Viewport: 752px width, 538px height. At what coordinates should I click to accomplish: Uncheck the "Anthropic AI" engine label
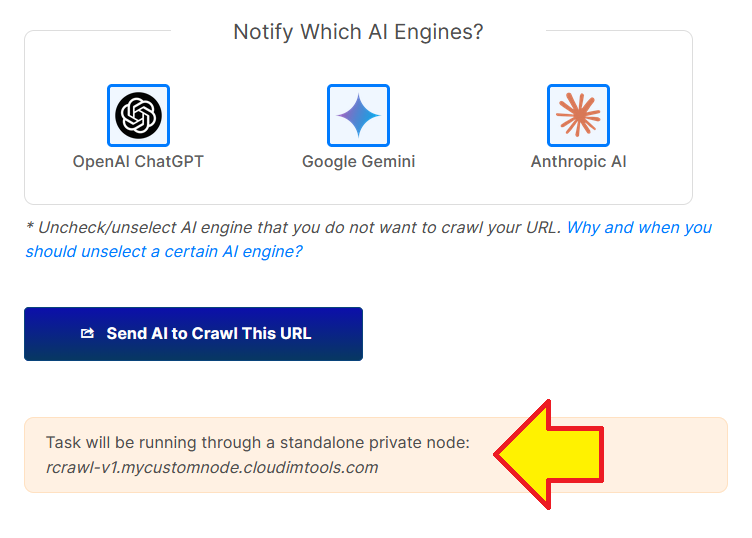[x=578, y=161]
